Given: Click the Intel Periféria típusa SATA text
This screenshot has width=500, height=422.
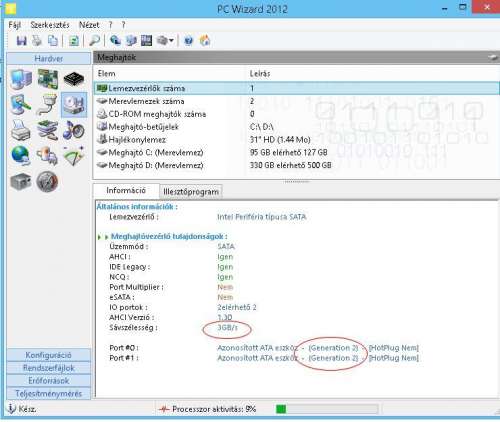Looking at the screenshot, I should [x=262, y=217].
